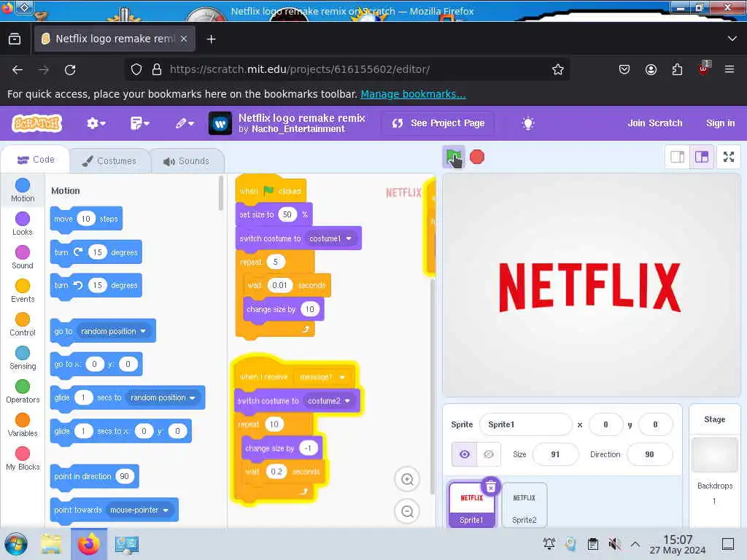Select the Sprite1 thumbnail

coord(472,504)
